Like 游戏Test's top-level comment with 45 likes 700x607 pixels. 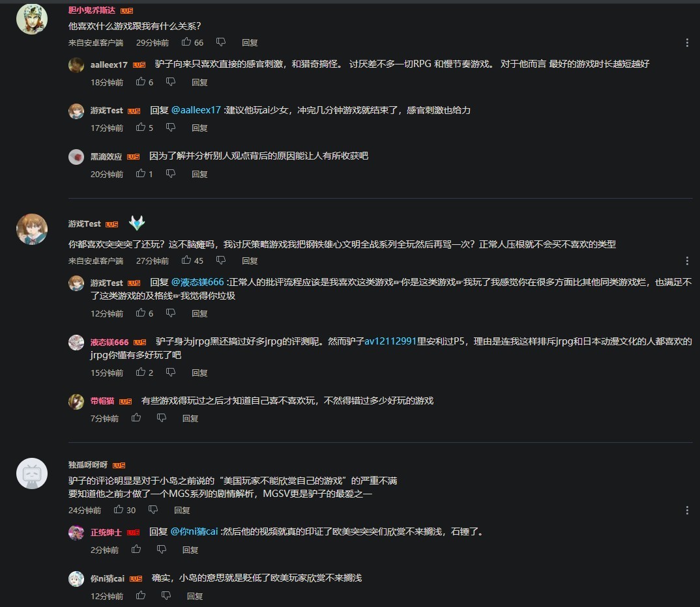[186, 260]
